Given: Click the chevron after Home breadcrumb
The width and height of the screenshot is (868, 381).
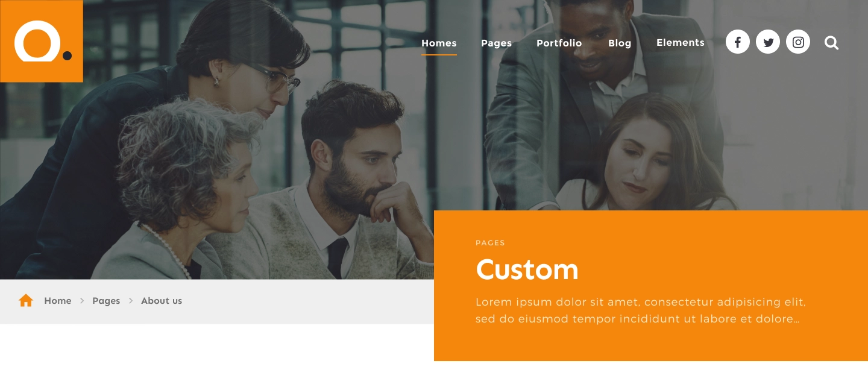Looking at the screenshot, I should pyautogui.click(x=82, y=301).
